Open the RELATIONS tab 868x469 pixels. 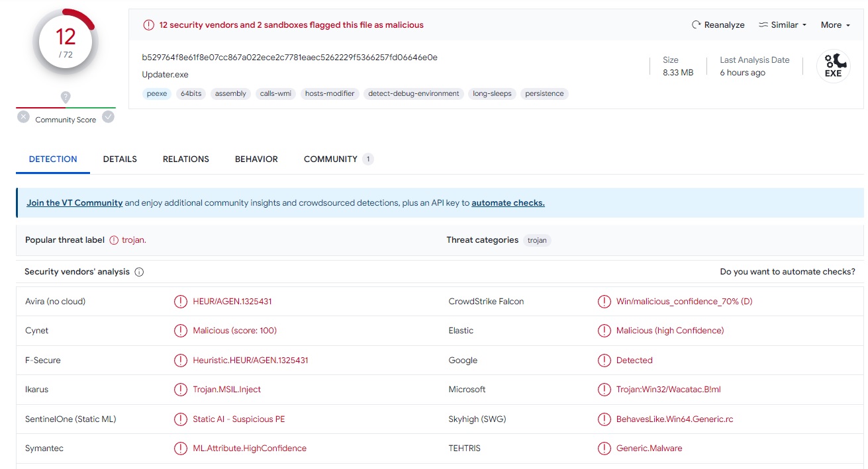click(x=186, y=159)
